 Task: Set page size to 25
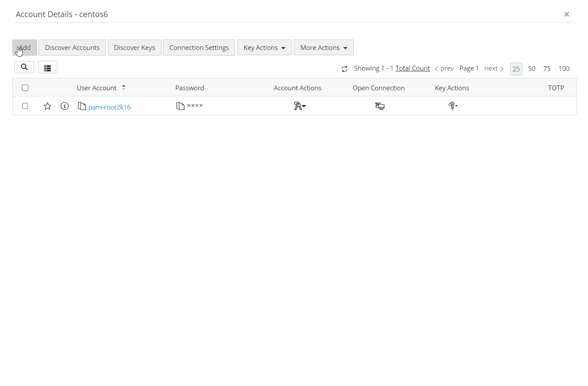pyautogui.click(x=516, y=69)
